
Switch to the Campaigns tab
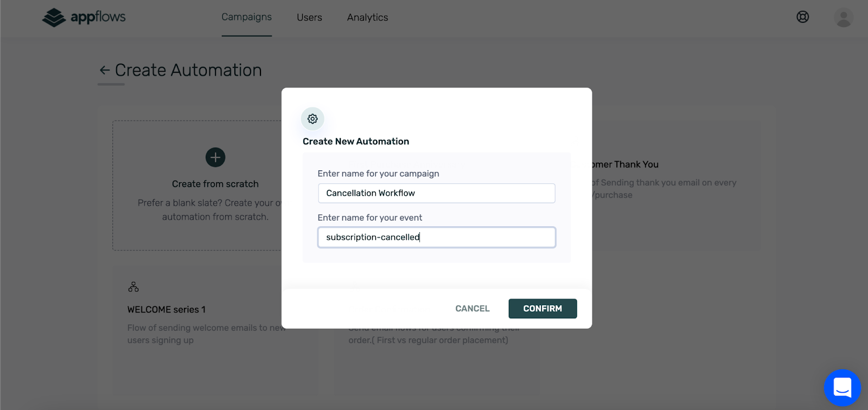coord(246,17)
